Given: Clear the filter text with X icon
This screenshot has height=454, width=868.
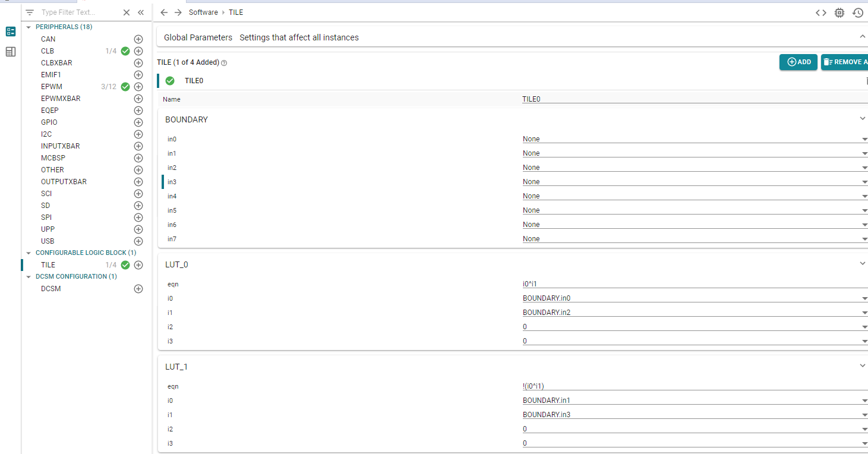Looking at the screenshot, I should [x=127, y=12].
